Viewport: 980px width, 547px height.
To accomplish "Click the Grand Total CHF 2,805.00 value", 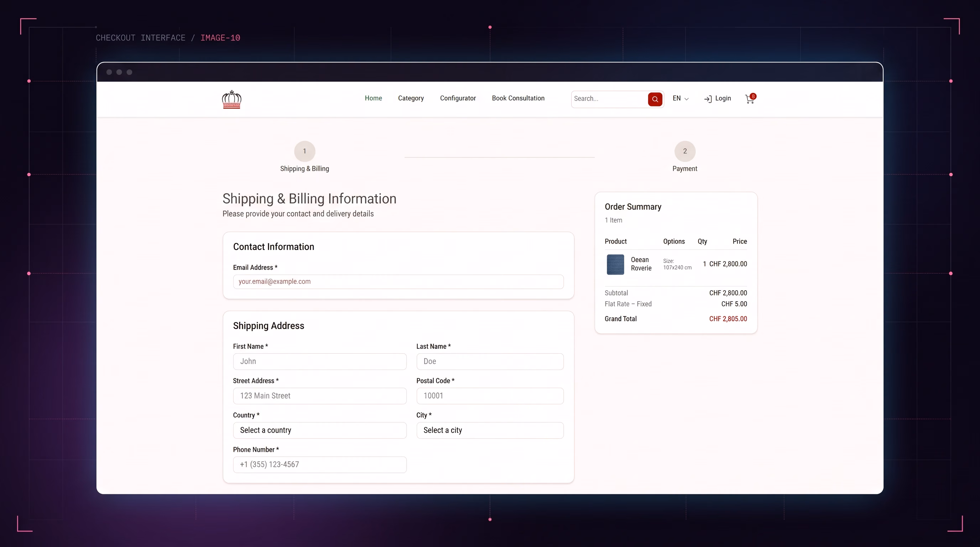I will (x=728, y=319).
